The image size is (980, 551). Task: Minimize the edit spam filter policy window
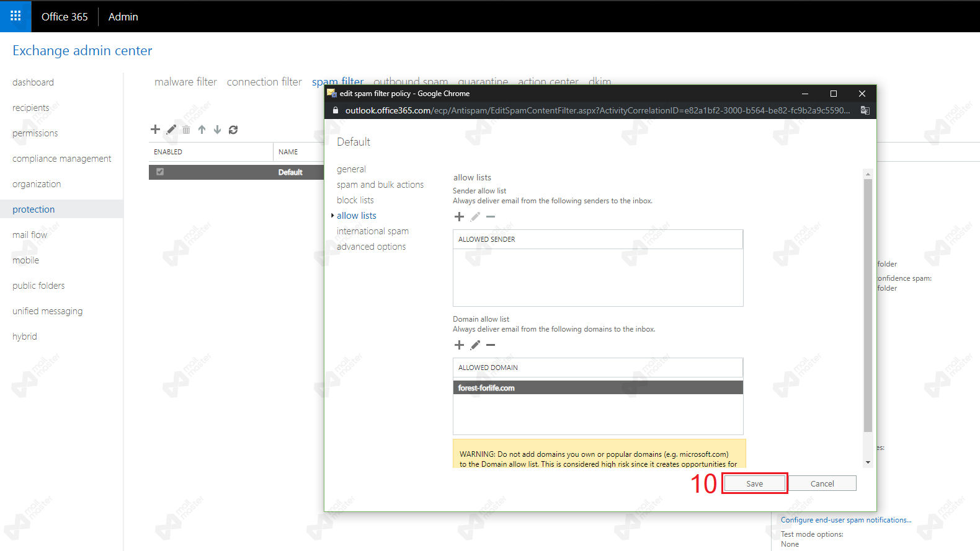804,94
